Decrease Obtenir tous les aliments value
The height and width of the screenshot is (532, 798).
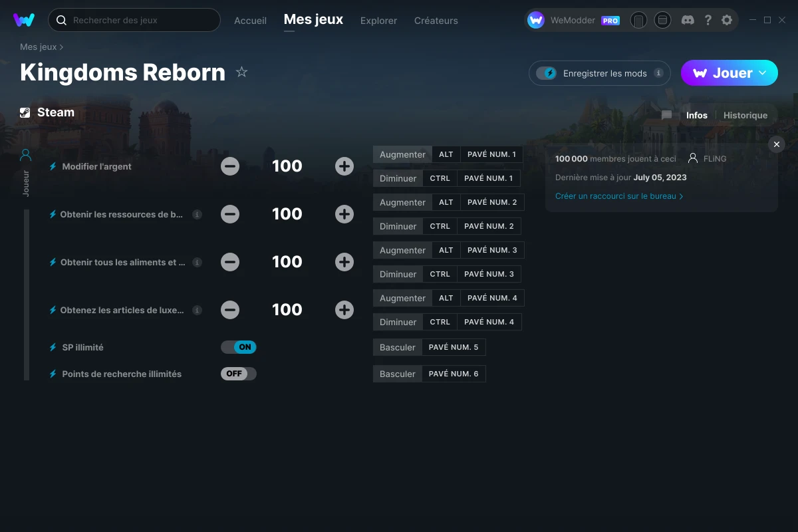230,262
